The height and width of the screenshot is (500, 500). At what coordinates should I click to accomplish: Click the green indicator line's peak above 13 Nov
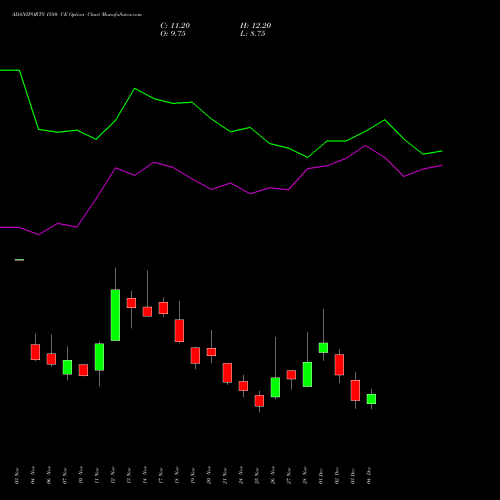coord(134,89)
